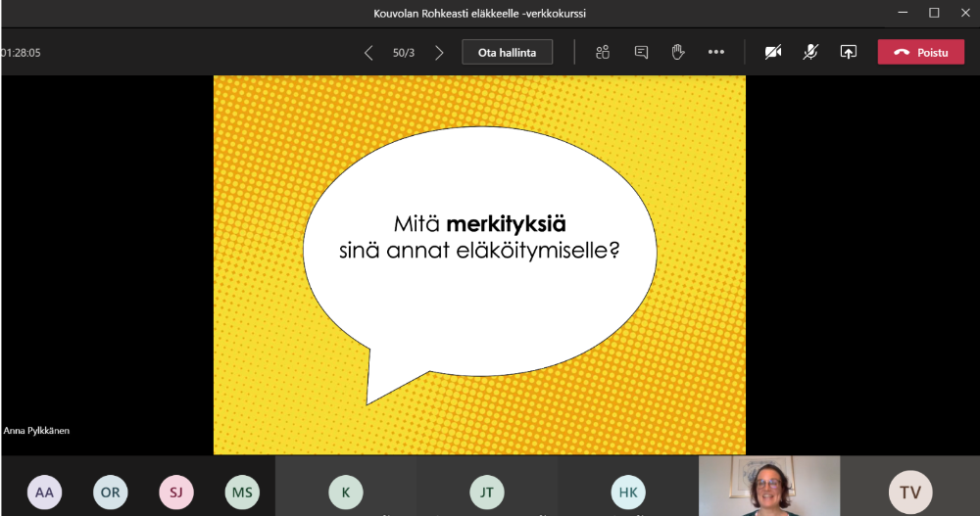This screenshot has width=980, height=516.
Task: Go to the previous slide
Action: click(368, 53)
